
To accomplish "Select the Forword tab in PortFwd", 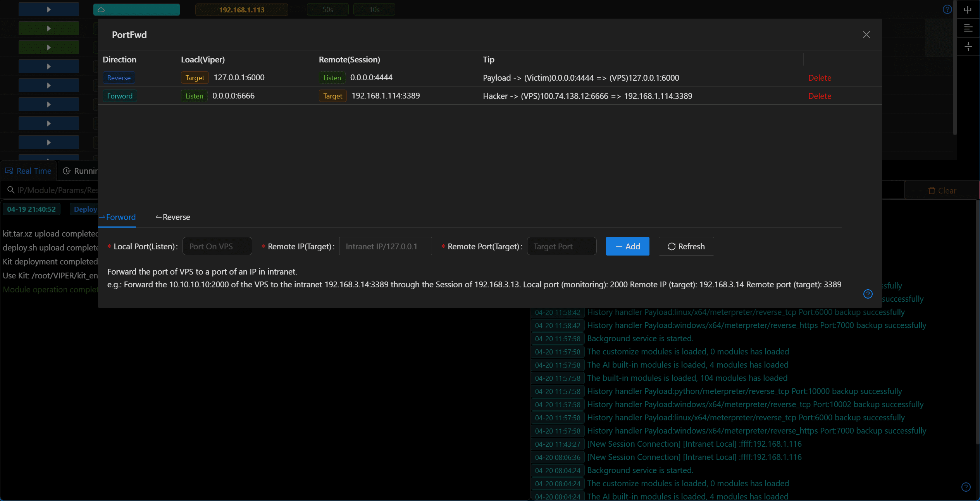I will tap(117, 217).
